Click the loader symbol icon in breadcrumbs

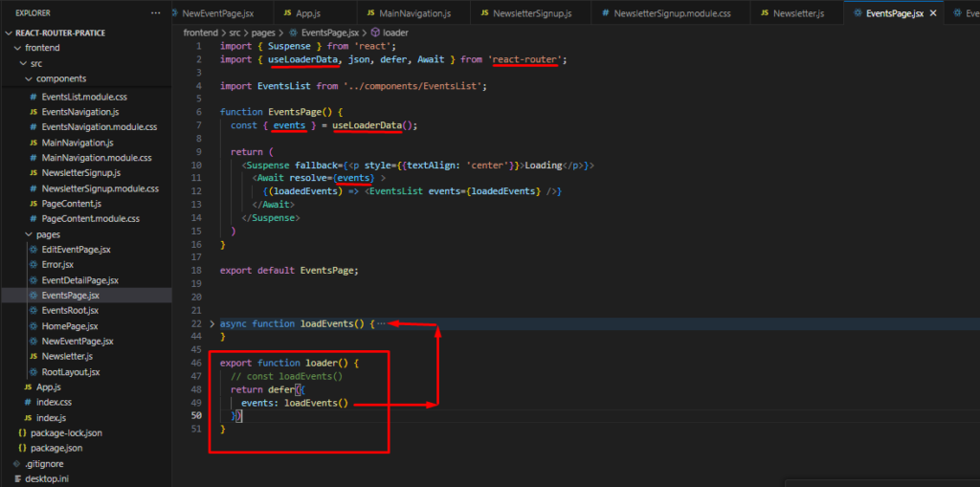pos(374,33)
